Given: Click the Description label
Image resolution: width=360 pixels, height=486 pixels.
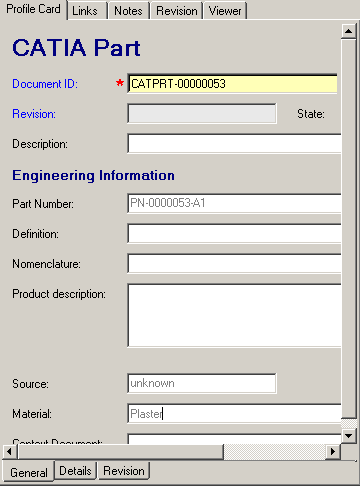Looking at the screenshot, I should pos(40,144).
